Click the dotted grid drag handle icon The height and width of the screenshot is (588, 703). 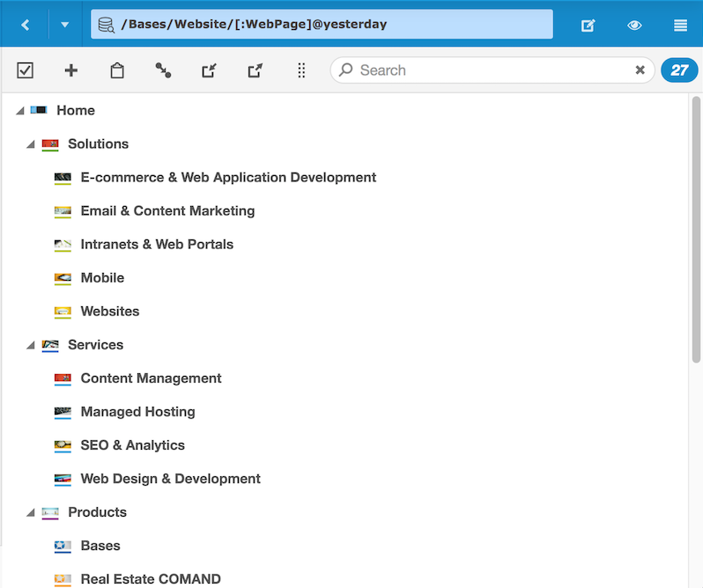pos(301,70)
